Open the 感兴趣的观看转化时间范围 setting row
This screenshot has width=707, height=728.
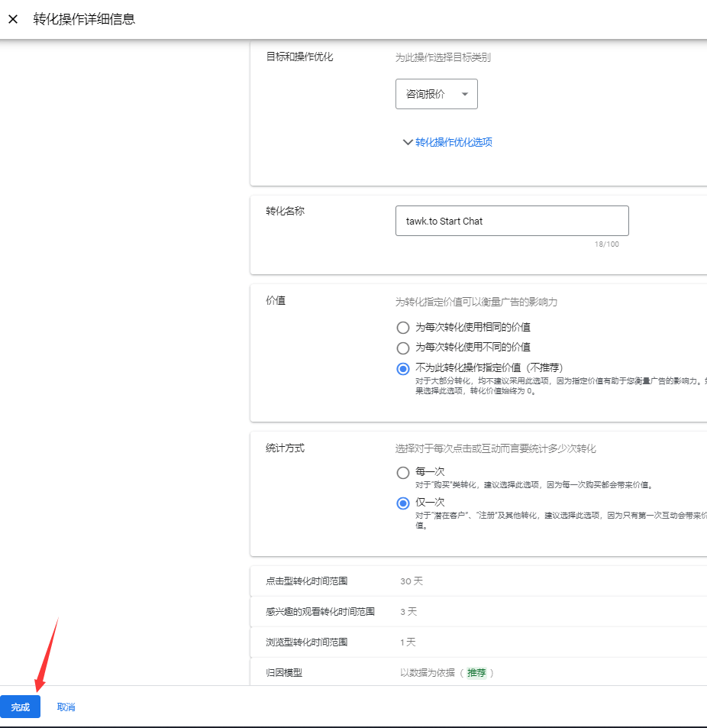pyautogui.click(x=478, y=612)
